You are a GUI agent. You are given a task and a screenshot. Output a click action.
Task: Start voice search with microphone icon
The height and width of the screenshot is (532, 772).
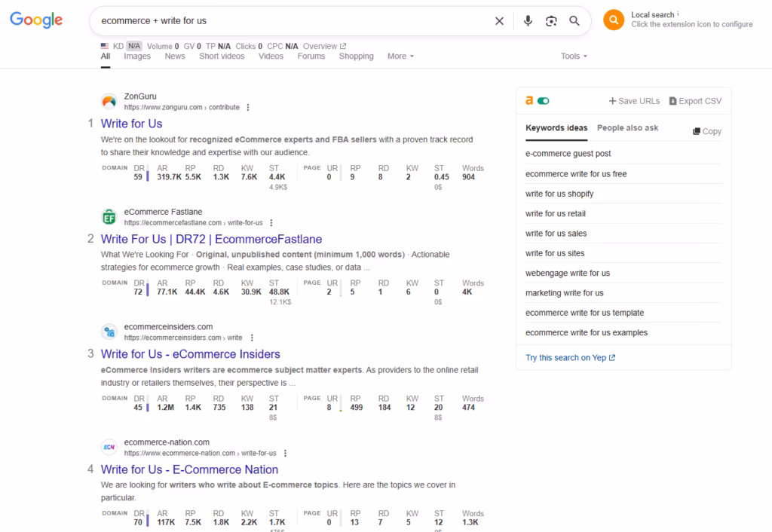[528, 20]
